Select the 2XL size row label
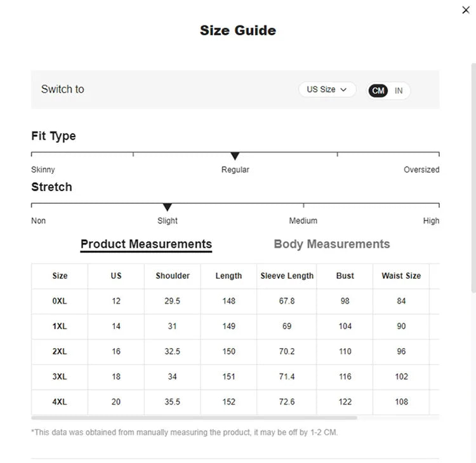The width and height of the screenshot is (476, 463). click(x=60, y=351)
